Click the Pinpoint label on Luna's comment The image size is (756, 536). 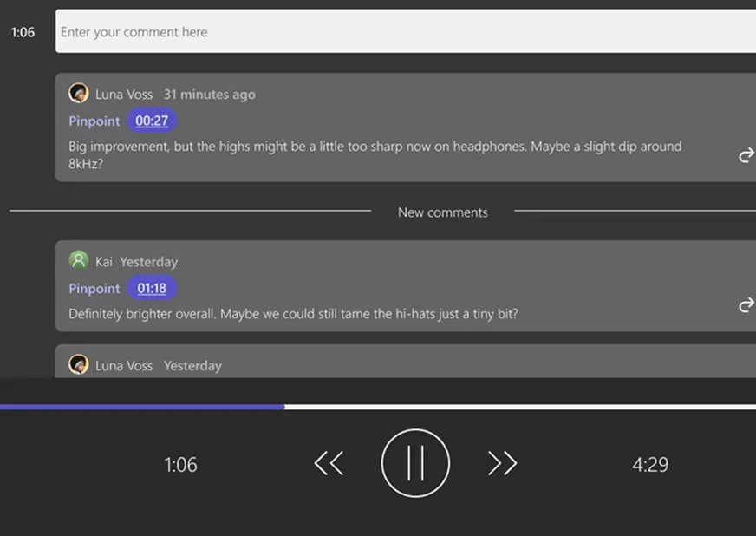pyautogui.click(x=94, y=121)
